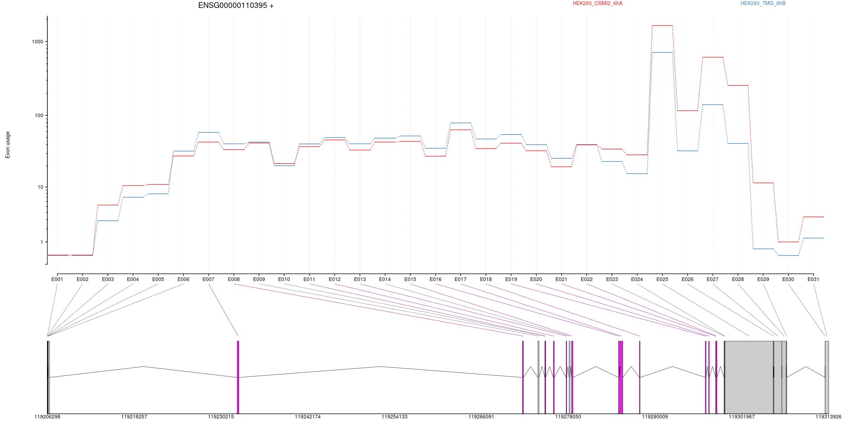The height and width of the screenshot is (434, 868).
Task: Click the large gray exon block in gene model
Action: pyautogui.click(x=749, y=377)
